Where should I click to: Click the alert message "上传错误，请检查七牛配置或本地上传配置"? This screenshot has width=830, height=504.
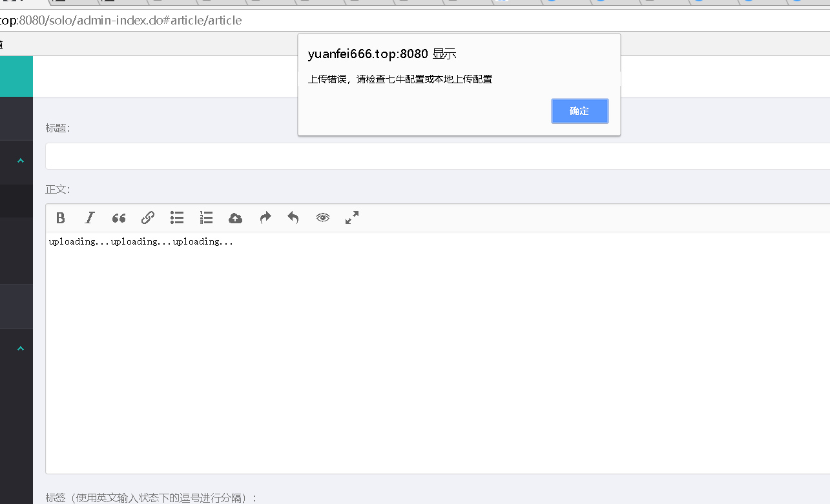point(400,79)
